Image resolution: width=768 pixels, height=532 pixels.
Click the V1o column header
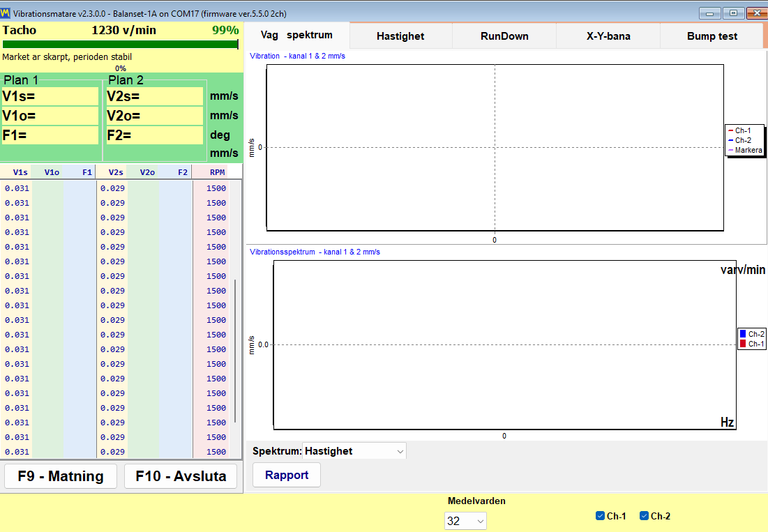pyautogui.click(x=47, y=172)
